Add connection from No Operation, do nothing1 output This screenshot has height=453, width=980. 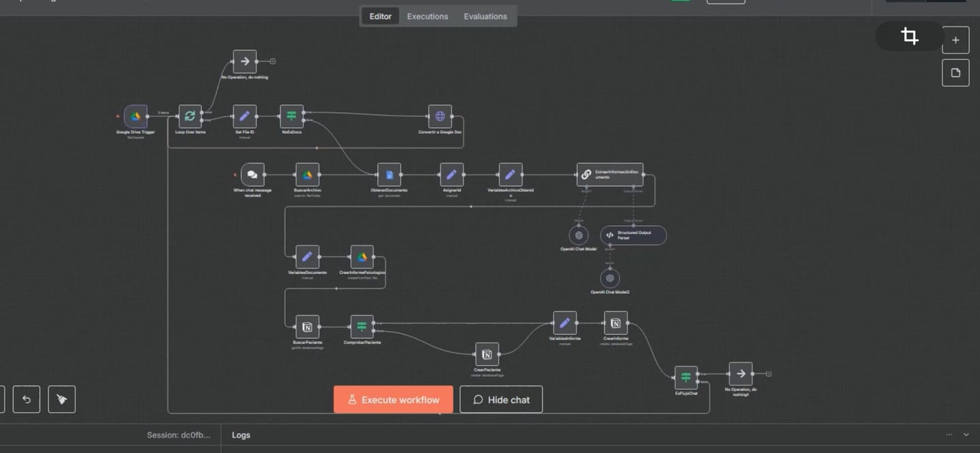pyautogui.click(x=768, y=373)
